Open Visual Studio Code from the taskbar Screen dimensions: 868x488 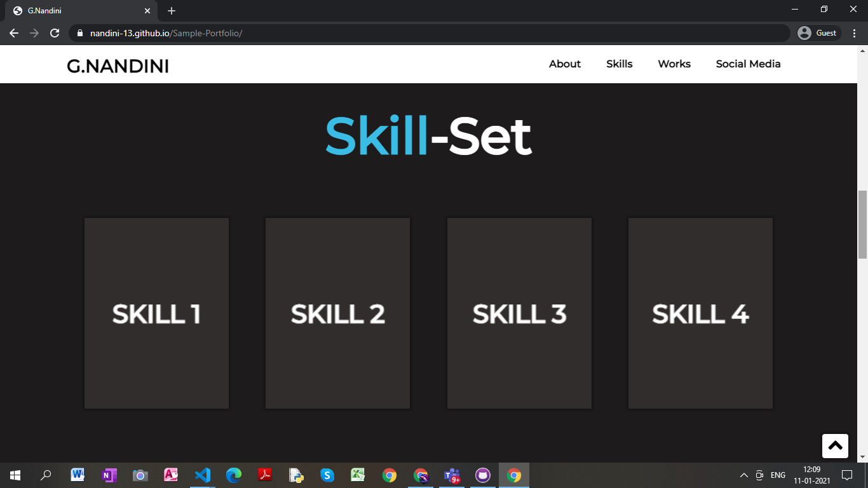[x=202, y=475]
